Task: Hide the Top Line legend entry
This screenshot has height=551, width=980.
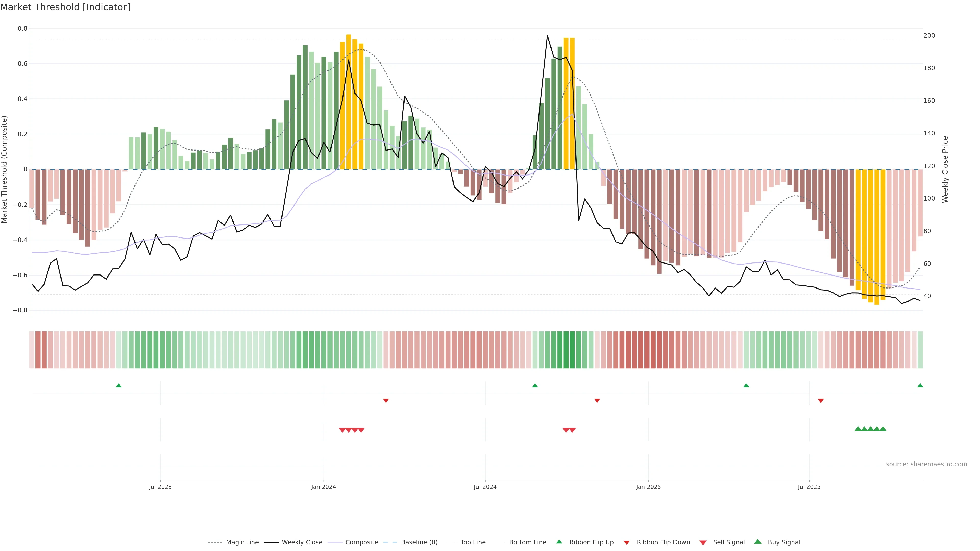Action: 473,542
